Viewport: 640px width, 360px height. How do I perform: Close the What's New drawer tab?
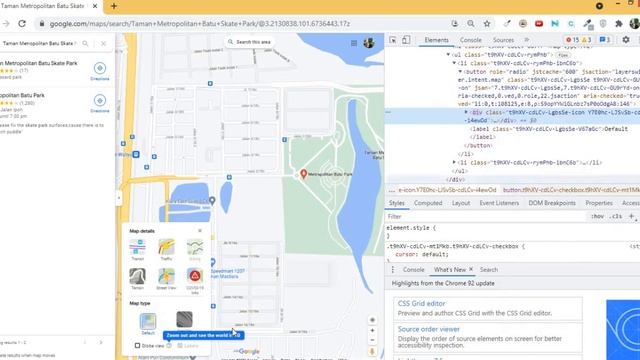471,269
